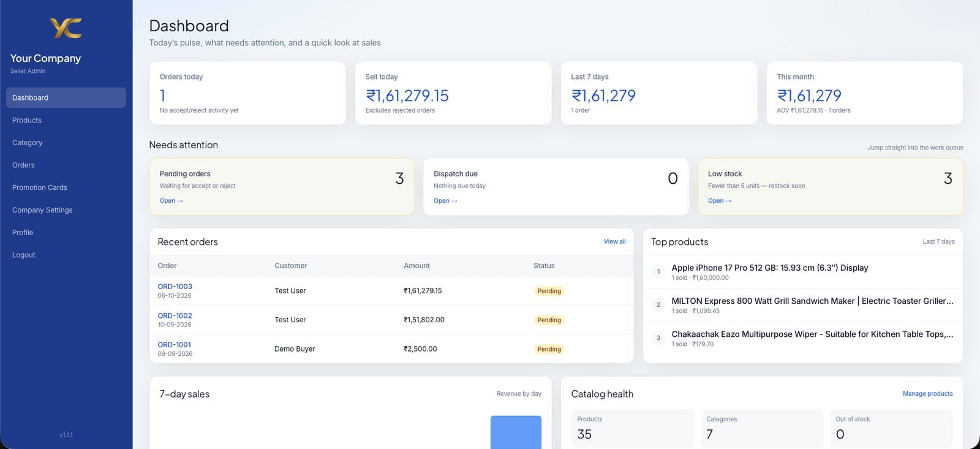Viewport: 980px width, 449px height.
Task: Click the blue bar in 7-day sales chart
Action: (516, 432)
